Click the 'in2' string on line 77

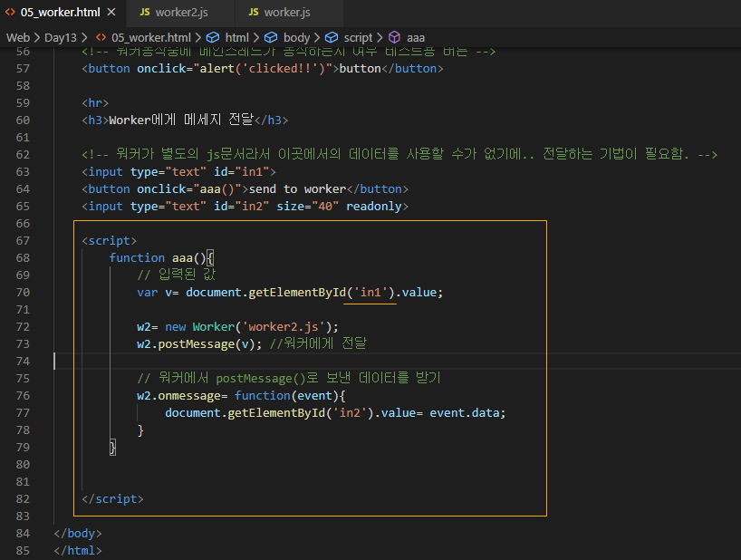click(x=350, y=413)
